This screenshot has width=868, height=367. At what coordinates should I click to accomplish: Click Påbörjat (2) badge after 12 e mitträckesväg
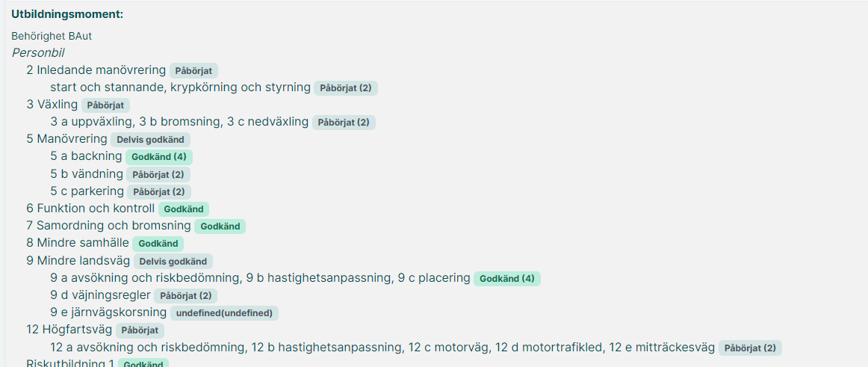pos(750,348)
